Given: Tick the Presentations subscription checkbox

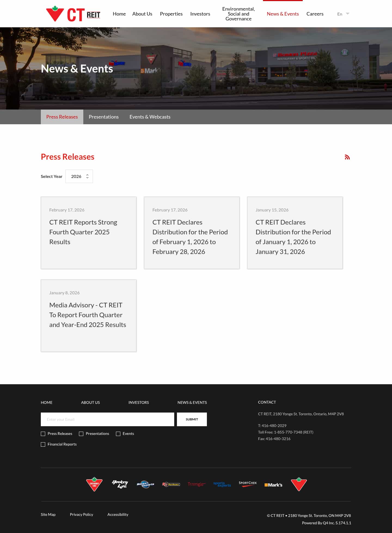Looking at the screenshot, I should click(x=81, y=434).
